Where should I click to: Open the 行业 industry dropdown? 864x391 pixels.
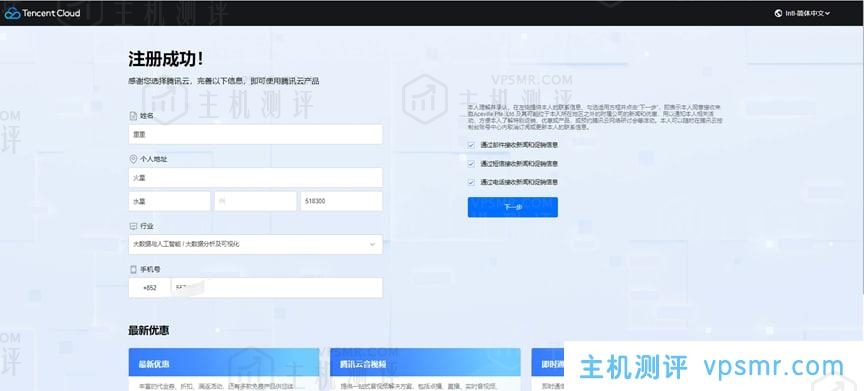255,244
